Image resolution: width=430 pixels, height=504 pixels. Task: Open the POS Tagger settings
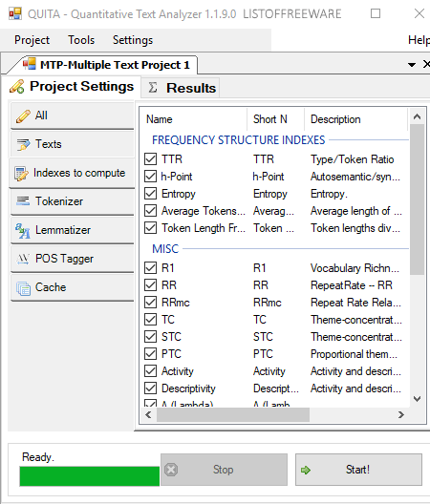coord(73,259)
